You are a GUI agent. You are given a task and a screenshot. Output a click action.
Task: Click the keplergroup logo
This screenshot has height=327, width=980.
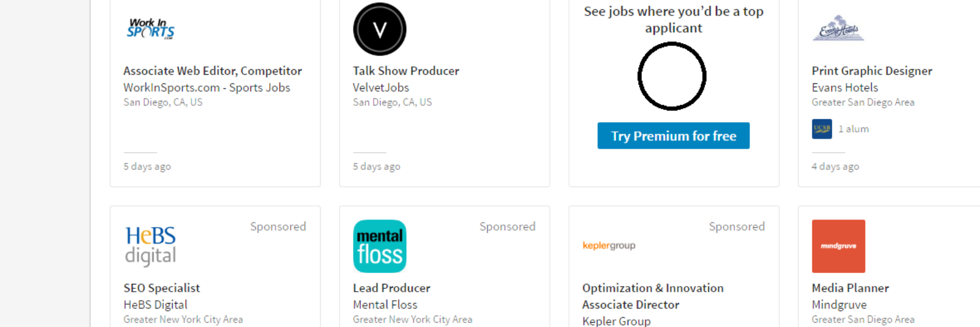tap(609, 245)
